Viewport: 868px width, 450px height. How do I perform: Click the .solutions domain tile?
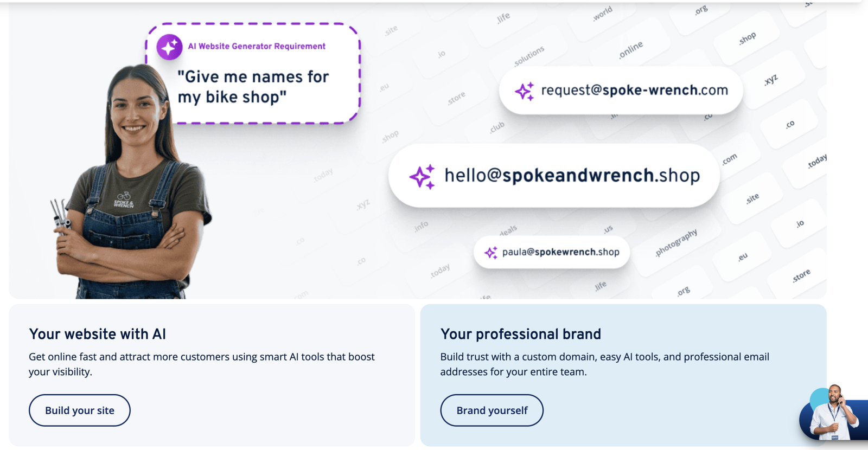pyautogui.click(x=529, y=56)
